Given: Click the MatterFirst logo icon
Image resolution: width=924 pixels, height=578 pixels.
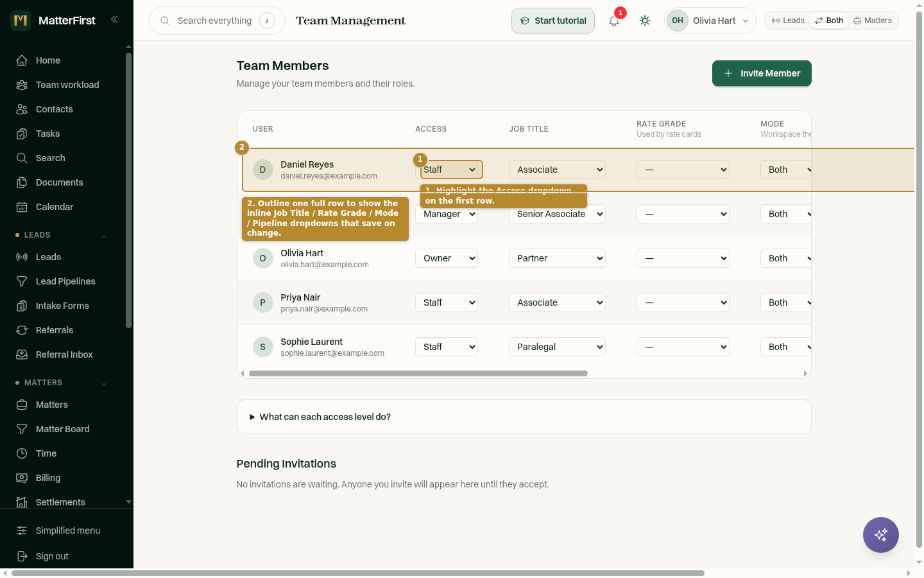Looking at the screenshot, I should [x=21, y=20].
